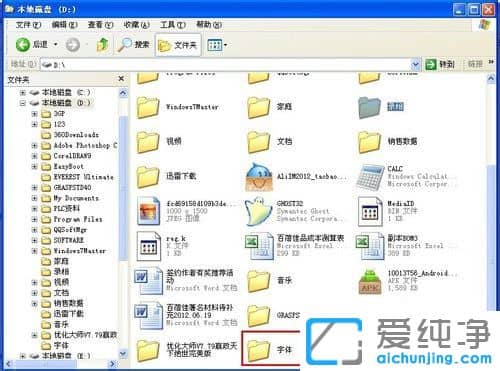Click the tree horizontal scroll-right arrow
The image size is (500, 371).
tap(112, 364)
